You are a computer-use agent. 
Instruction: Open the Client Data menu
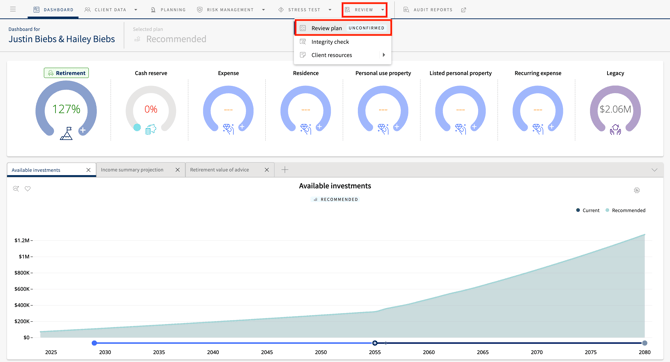(x=106, y=9)
